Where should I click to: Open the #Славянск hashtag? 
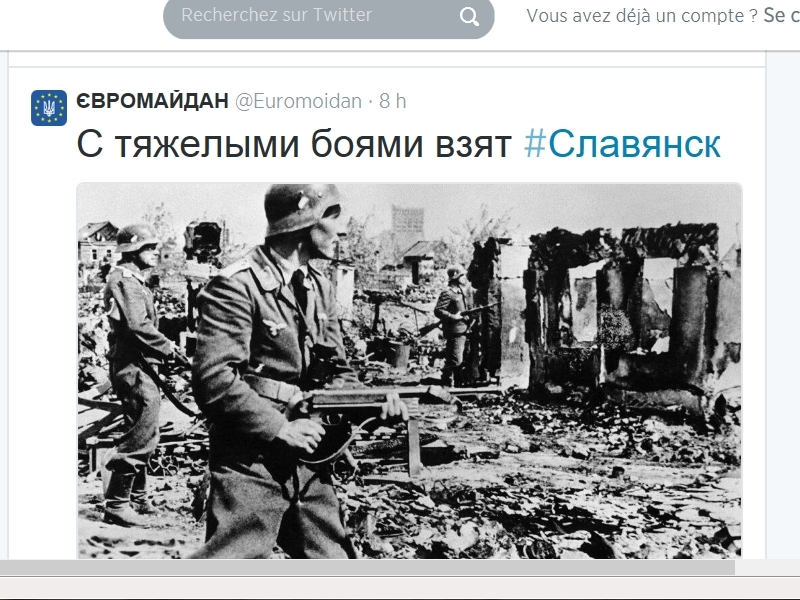[622, 144]
